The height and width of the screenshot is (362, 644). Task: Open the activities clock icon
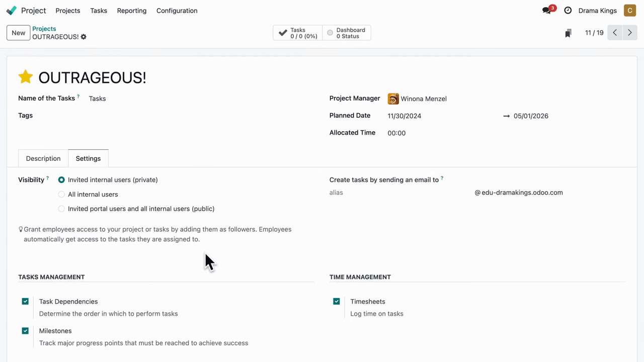pos(568,11)
